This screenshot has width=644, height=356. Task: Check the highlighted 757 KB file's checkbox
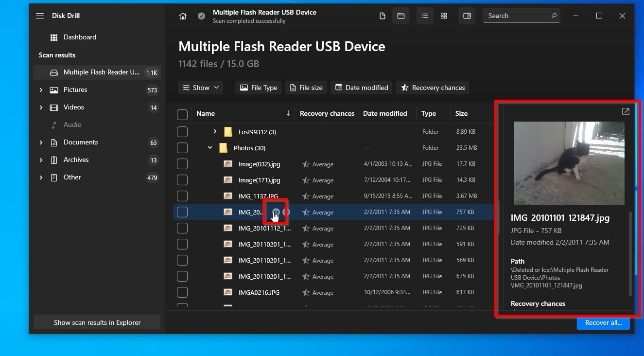coord(182,212)
